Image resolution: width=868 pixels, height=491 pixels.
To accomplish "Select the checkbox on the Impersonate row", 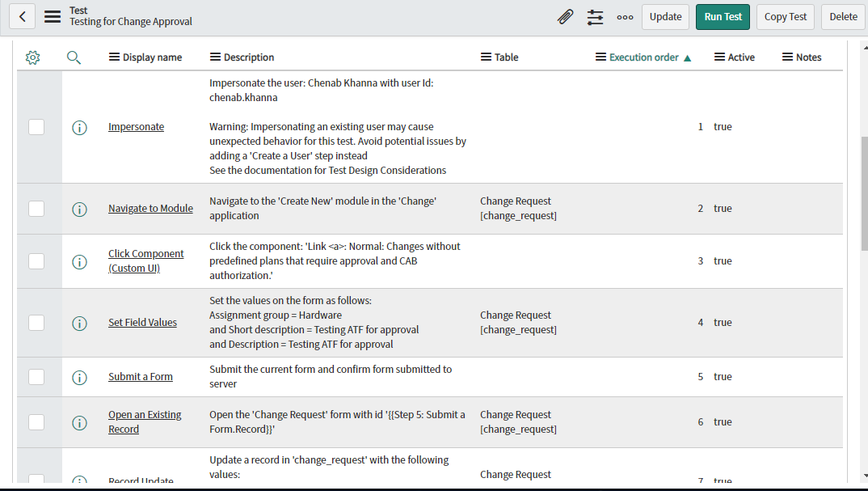I will pos(36,127).
